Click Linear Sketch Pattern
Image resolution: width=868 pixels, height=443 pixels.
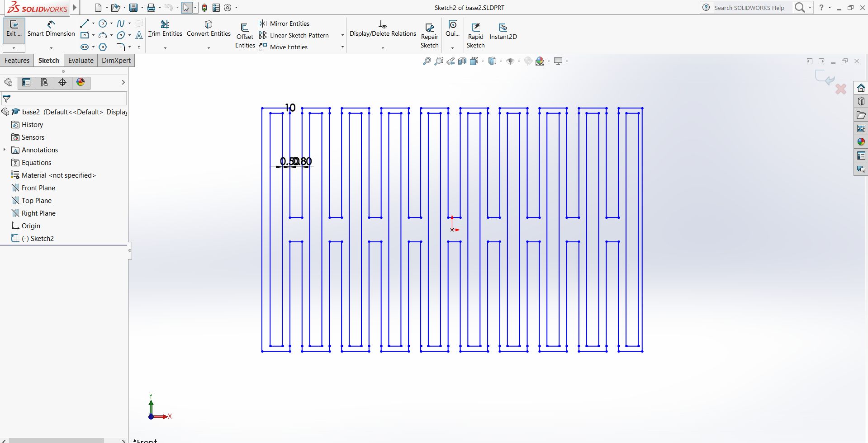pos(294,35)
